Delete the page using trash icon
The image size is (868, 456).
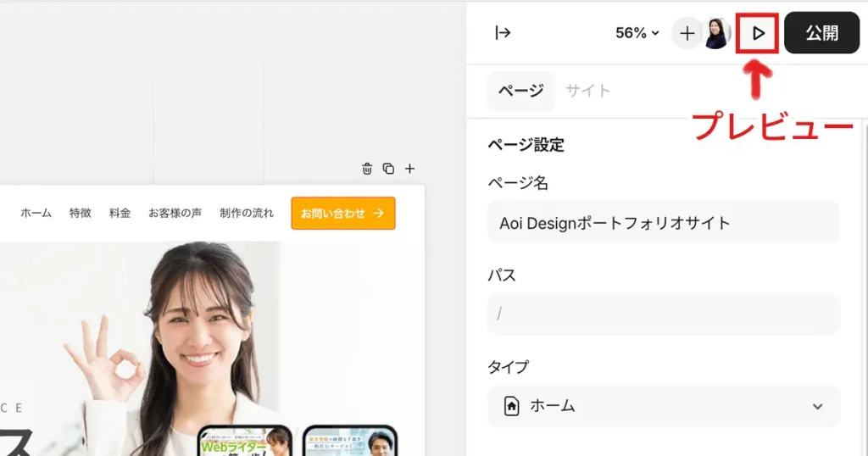(367, 169)
